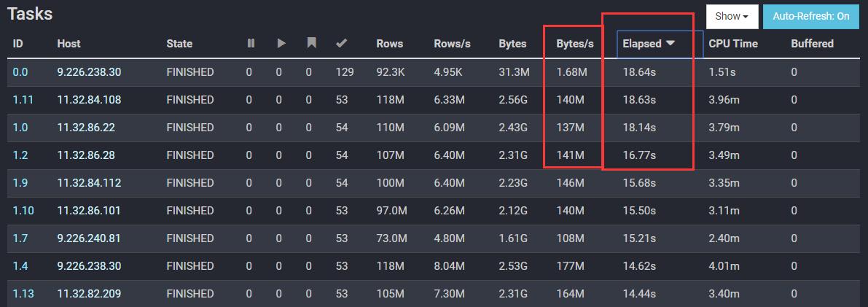868x307 pixels.
Task: Open host 11.32.84.112 link
Action: point(89,183)
